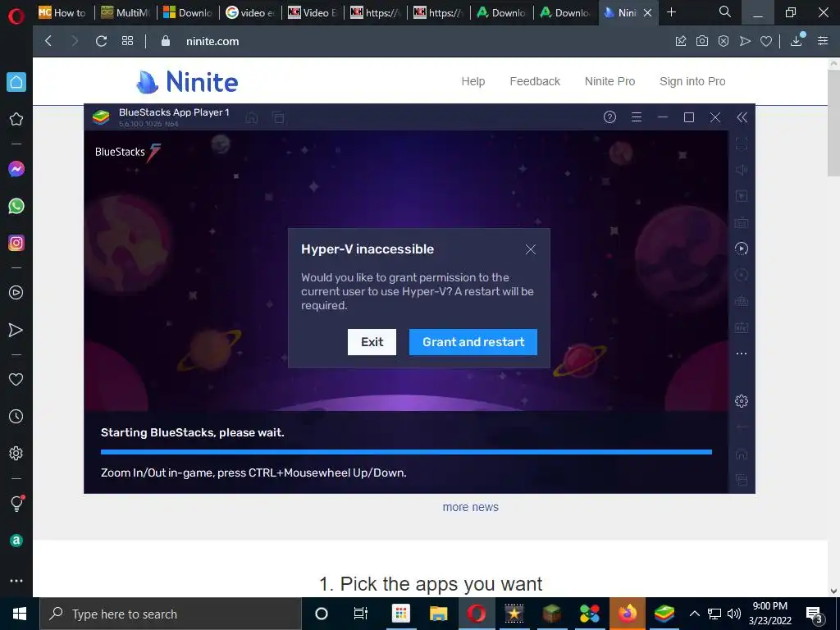This screenshot has height=630, width=840.
Task: Open Opera ad blocker shield icon
Action: [724, 41]
